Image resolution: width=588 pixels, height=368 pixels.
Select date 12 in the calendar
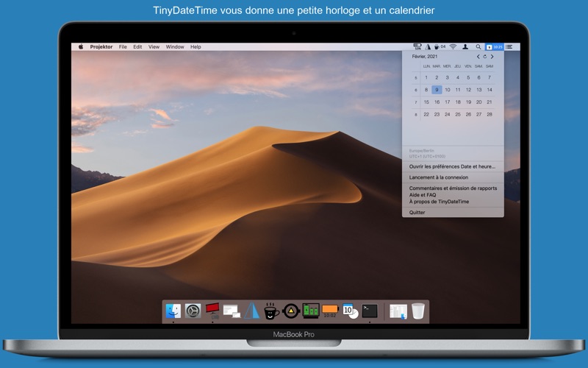coord(468,90)
